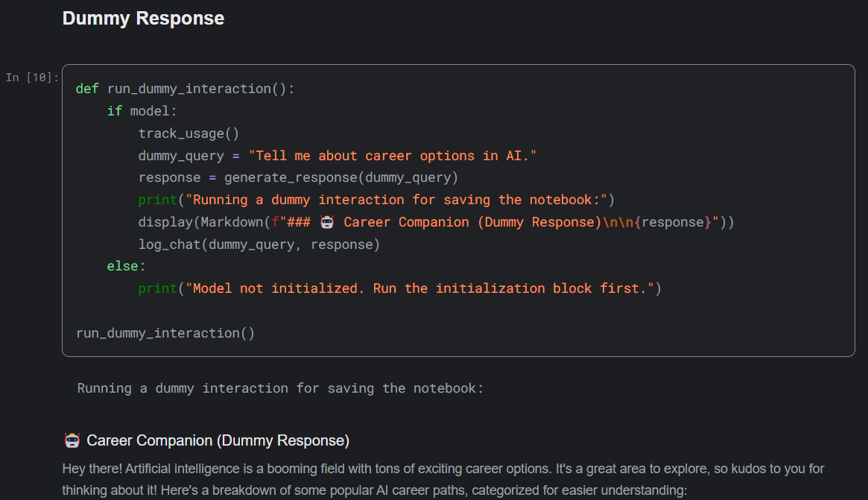Click the Career Companion (Dummy Response) output heading
The width and height of the screenshot is (868, 500).
point(218,440)
